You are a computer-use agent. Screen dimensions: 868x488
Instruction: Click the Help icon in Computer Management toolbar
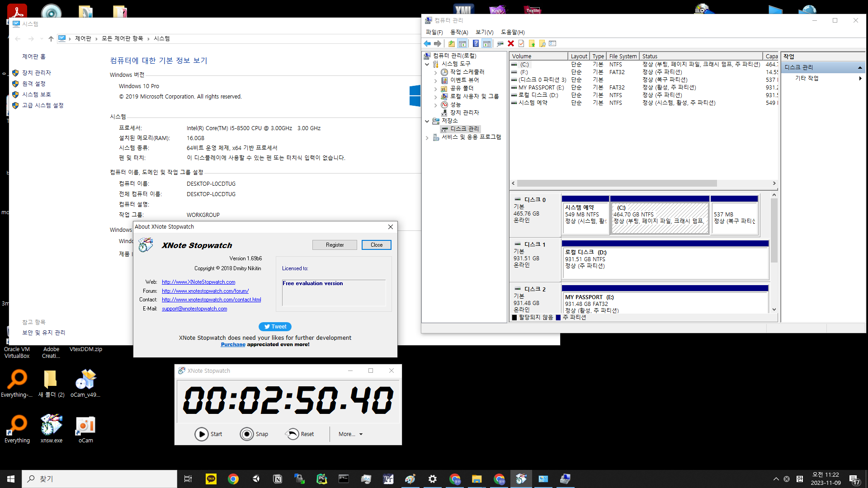[x=476, y=43]
